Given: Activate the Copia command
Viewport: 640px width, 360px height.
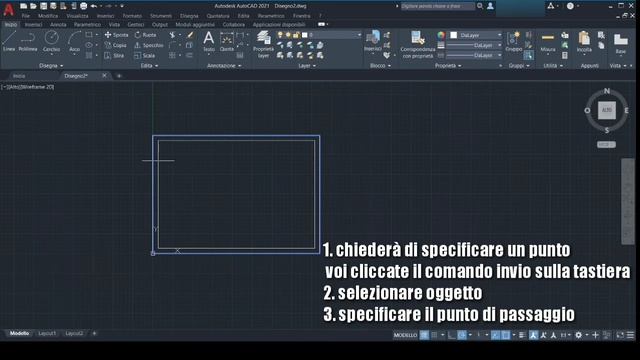Looking at the screenshot, I should pos(116,45).
